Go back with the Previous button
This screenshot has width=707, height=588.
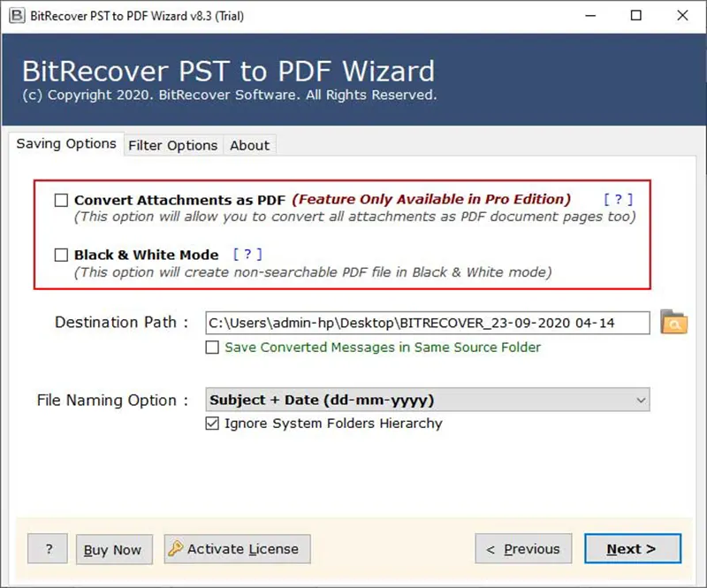pyautogui.click(x=523, y=549)
